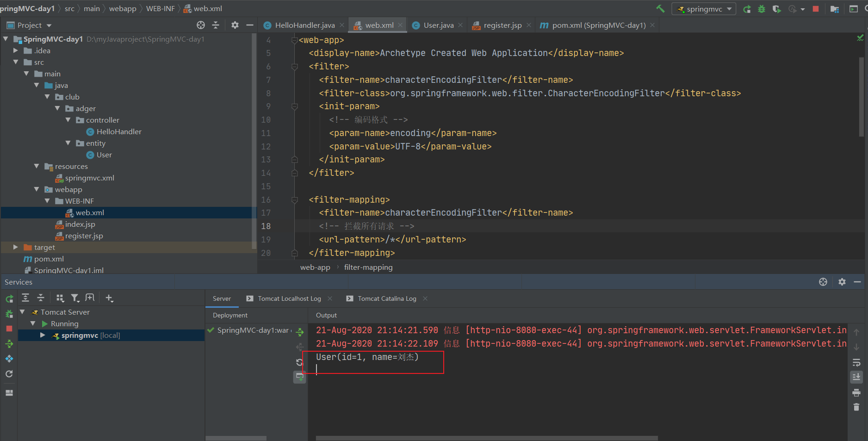Open the Services filter menu
Image resolution: width=868 pixels, height=441 pixels.
[75, 298]
